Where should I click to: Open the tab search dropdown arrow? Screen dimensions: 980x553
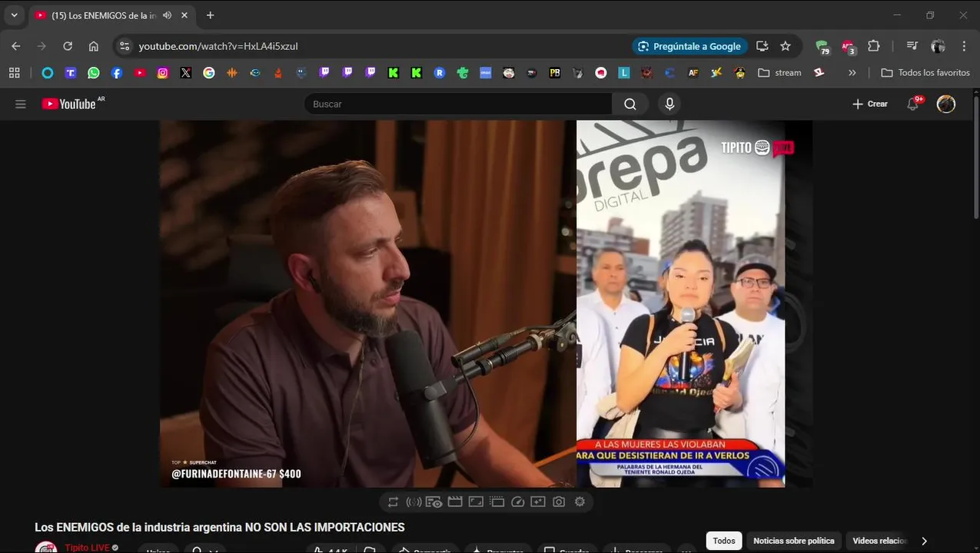tap(14, 15)
